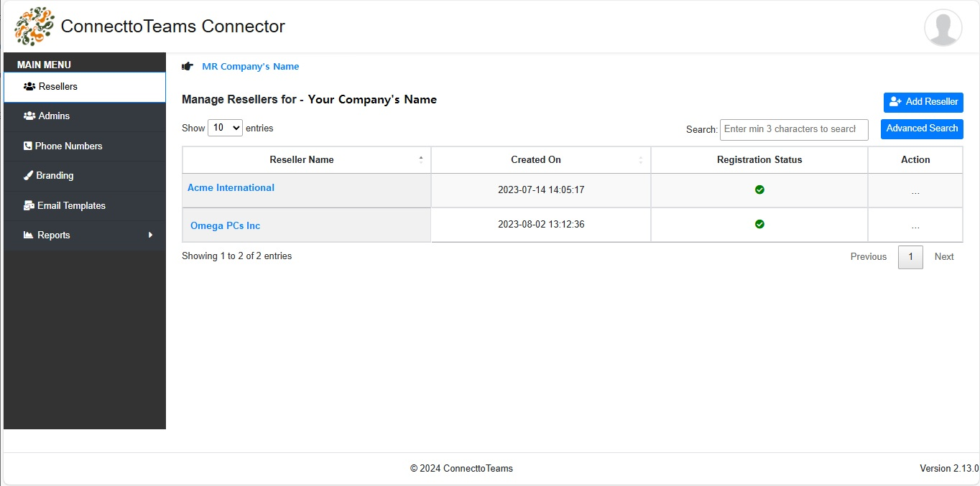Open the Omega PCs Inc reseller link
This screenshot has height=486, width=980.
click(225, 225)
